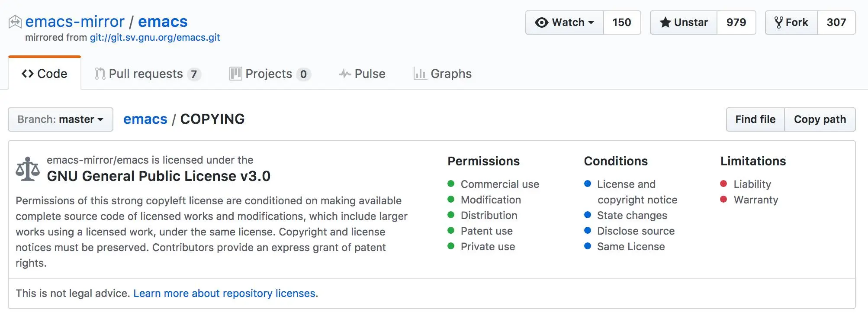Click the fork icon on Fork button
Viewport: 868px width, 316px height.
778,23
